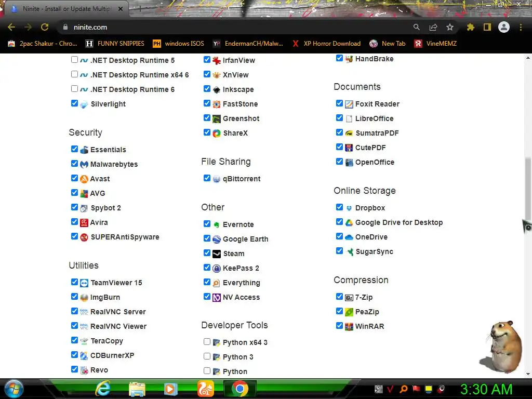Click the page vertical scrollbar thumb

528,190
